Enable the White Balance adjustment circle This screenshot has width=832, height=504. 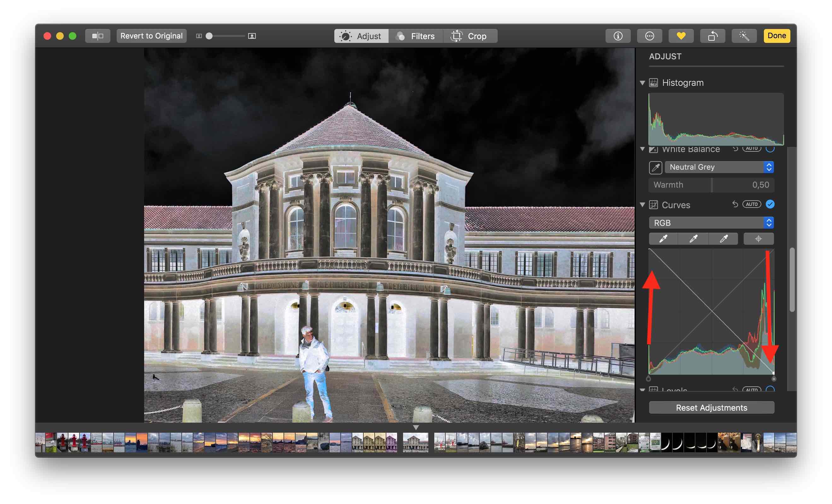[770, 149]
